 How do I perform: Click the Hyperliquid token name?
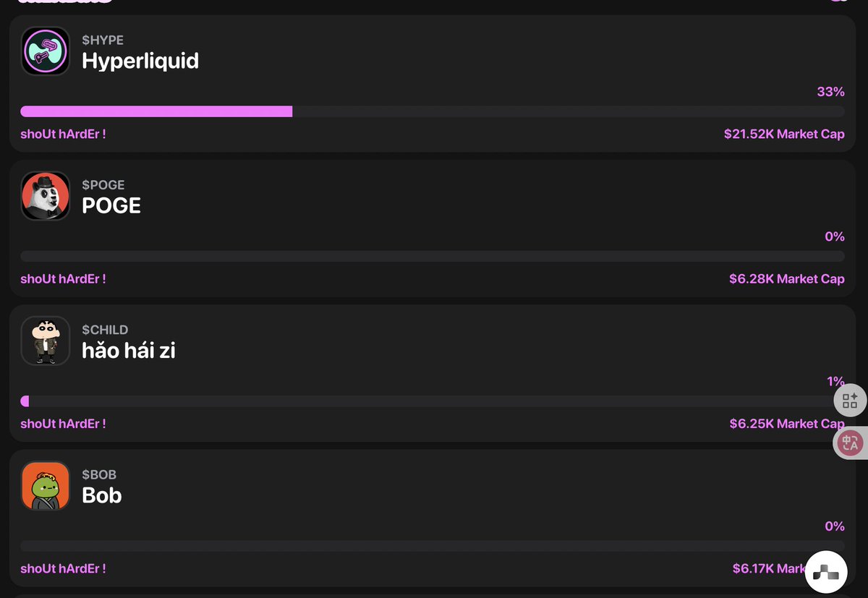pos(140,61)
